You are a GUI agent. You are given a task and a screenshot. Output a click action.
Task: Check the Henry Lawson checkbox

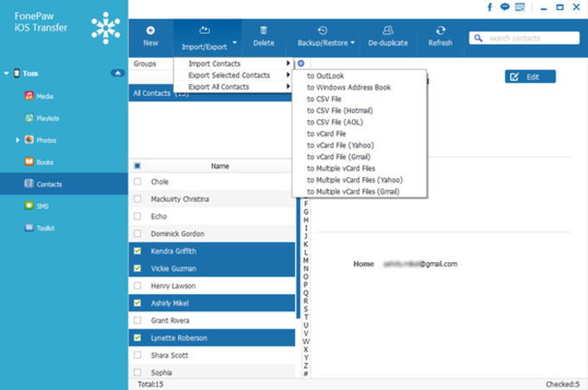(x=137, y=285)
